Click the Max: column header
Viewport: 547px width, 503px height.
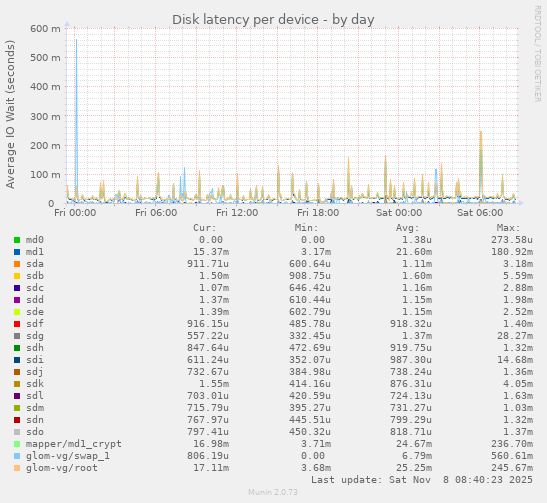pos(509,228)
